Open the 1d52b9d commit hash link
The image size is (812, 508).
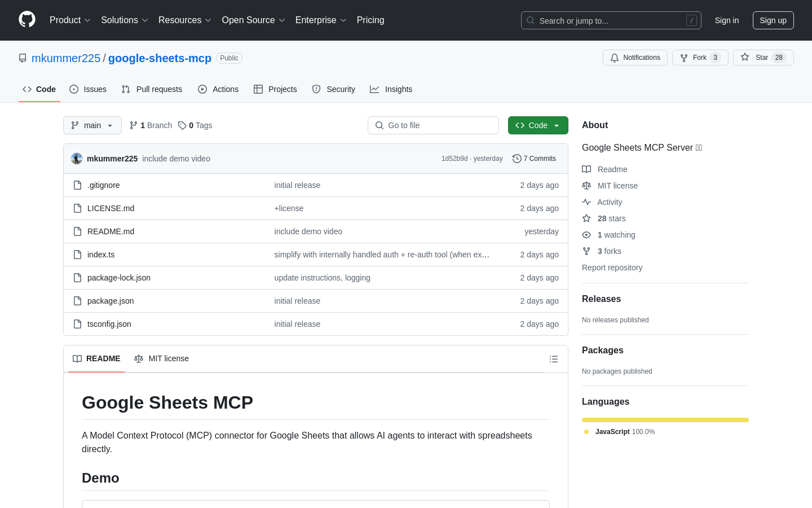pos(454,159)
